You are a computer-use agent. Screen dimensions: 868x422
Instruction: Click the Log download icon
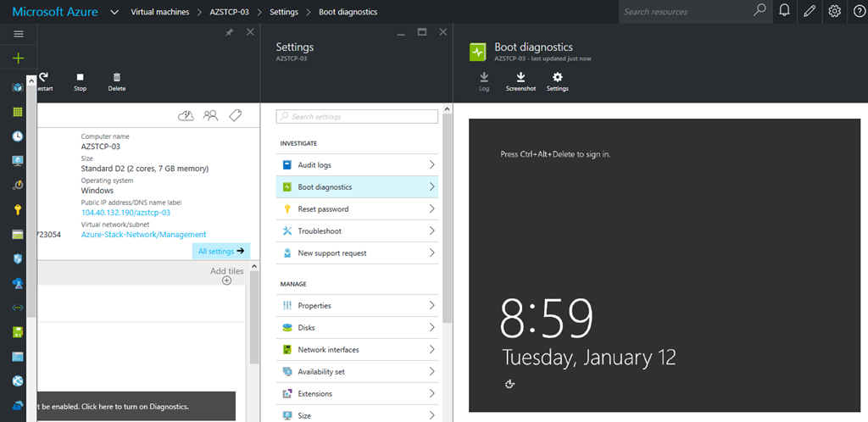pyautogui.click(x=484, y=77)
